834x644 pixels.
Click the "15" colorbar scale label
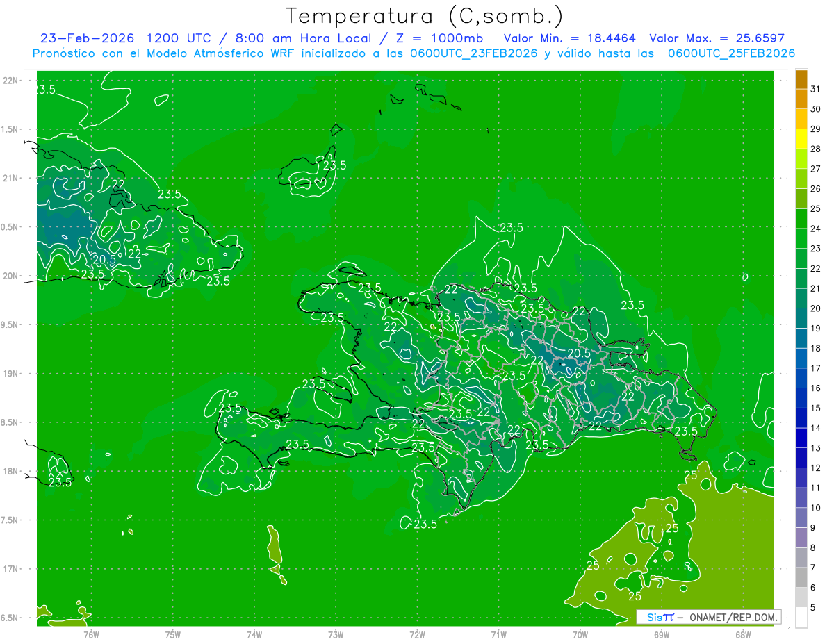coord(816,408)
